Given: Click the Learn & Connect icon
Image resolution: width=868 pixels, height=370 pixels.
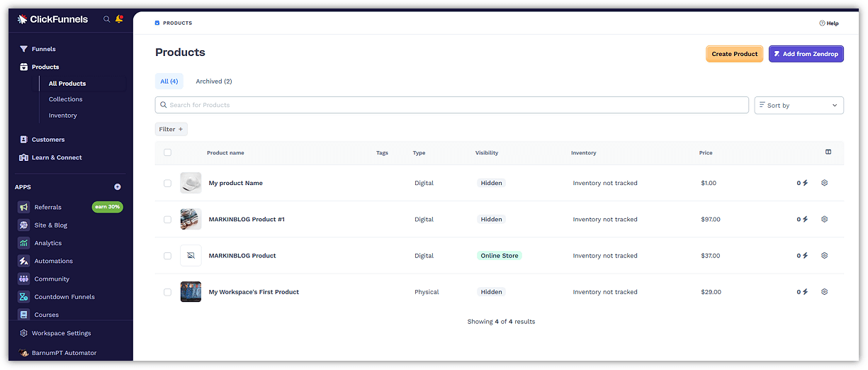Looking at the screenshot, I should (x=24, y=157).
